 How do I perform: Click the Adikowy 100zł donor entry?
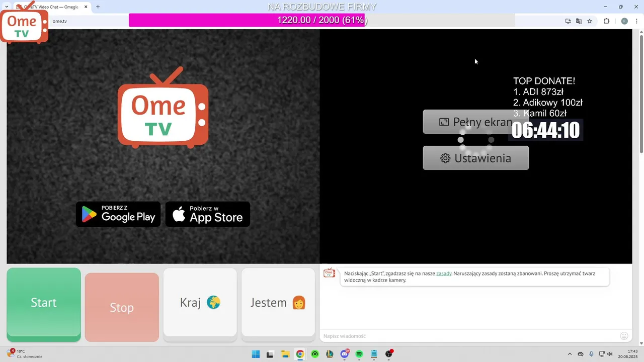548,103
